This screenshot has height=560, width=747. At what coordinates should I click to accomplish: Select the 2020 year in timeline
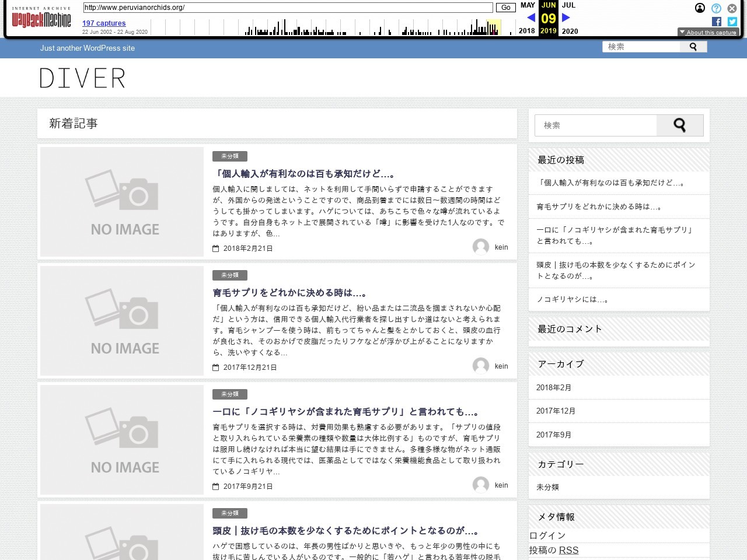[x=570, y=31]
